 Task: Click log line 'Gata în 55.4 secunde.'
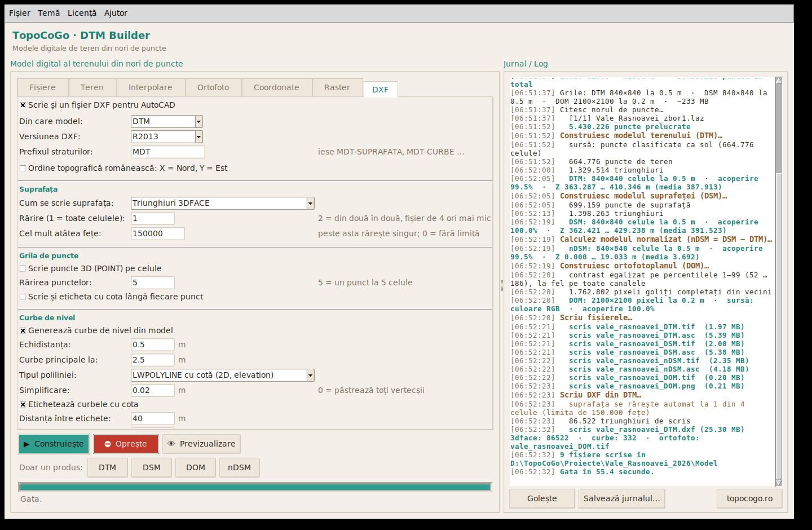click(607, 472)
